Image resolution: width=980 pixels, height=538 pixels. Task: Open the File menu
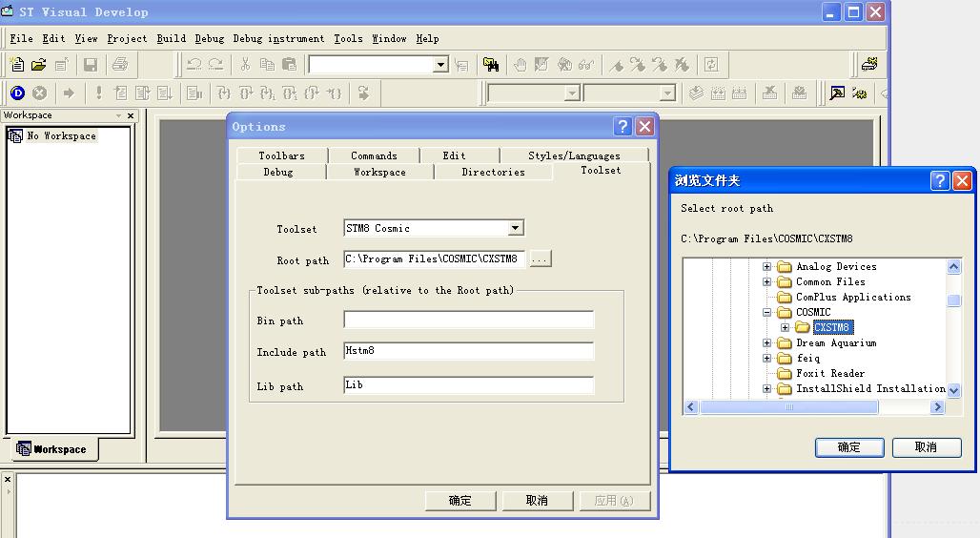[21, 39]
